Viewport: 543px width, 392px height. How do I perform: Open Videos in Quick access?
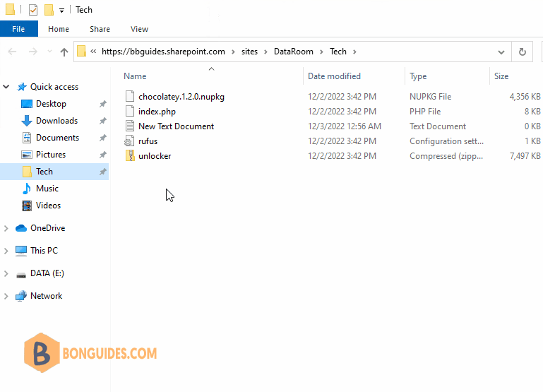click(x=48, y=206)
